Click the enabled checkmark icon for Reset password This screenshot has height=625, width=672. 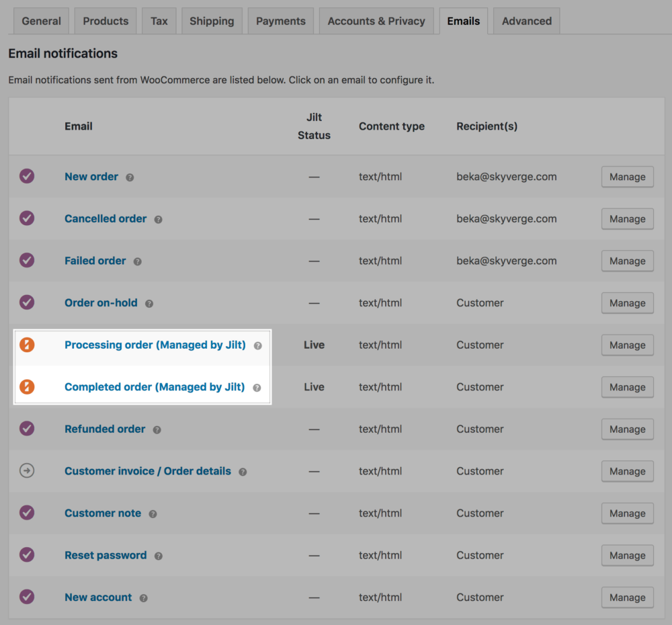click(27, 554)
